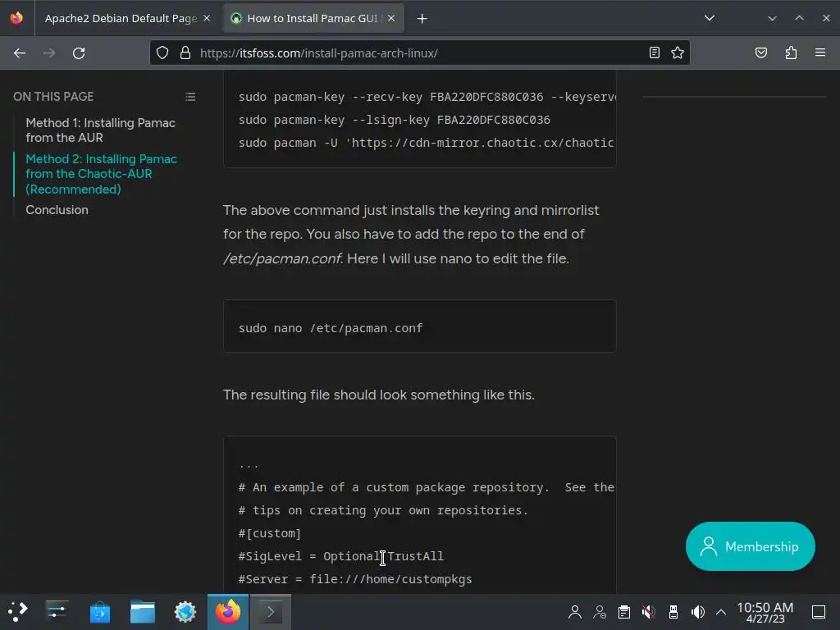The width and height of the screenshot is (840, 630).
Task: Click the URL address bar
Action: (x=419, y=52)
